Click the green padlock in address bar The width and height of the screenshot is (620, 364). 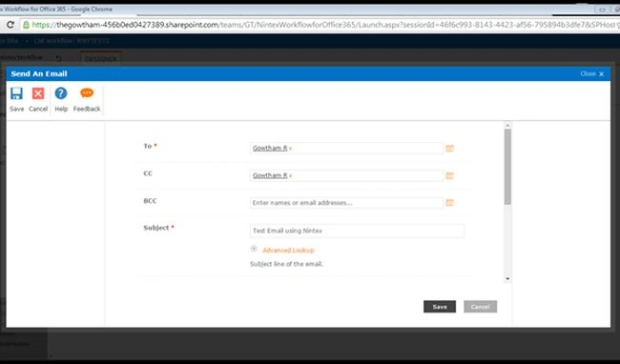click(26, 25)
